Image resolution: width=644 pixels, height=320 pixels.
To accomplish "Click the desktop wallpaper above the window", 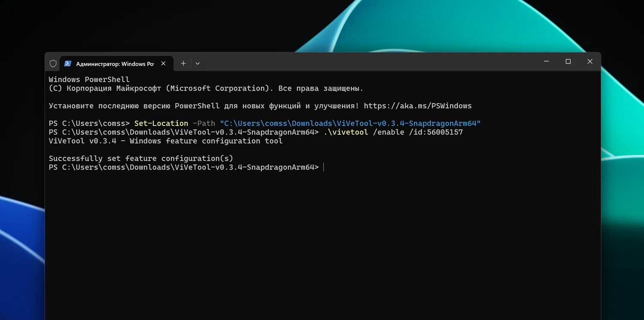I will [172, 26].
